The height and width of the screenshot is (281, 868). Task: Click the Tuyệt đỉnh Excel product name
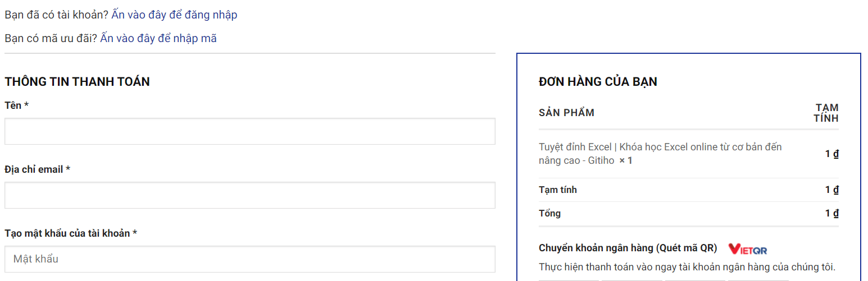(x=660, y=154)
